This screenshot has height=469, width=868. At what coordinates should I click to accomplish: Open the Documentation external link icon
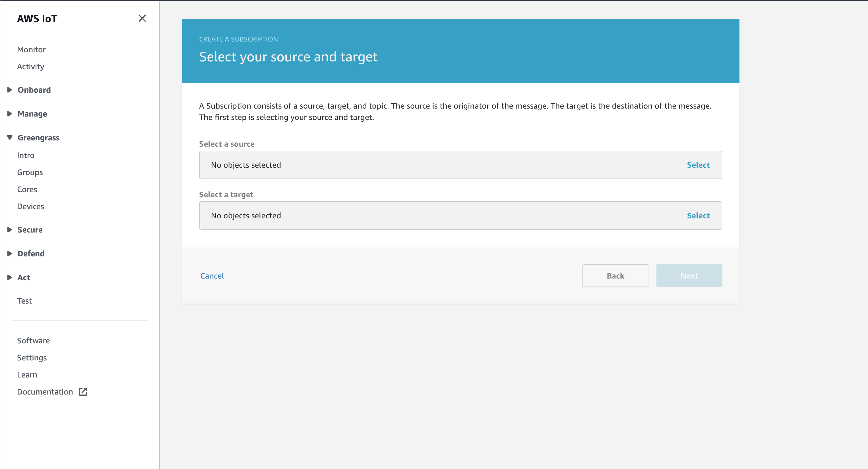(83, 392)
